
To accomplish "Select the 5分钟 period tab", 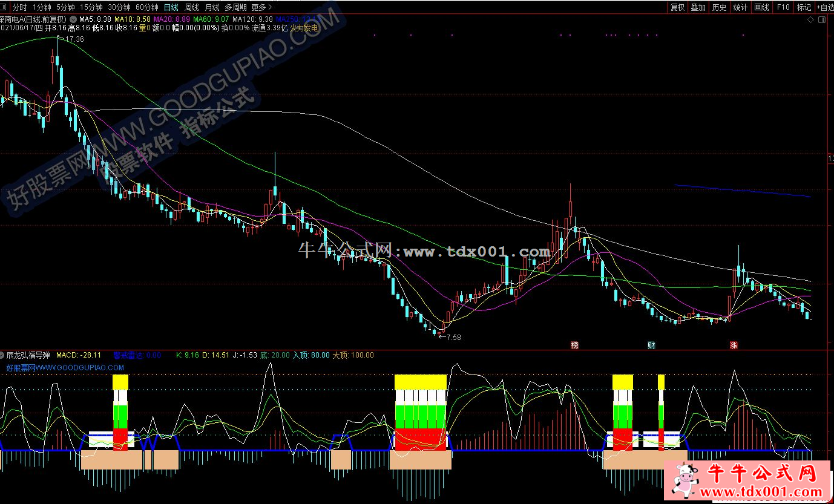I will pos(66,7).
